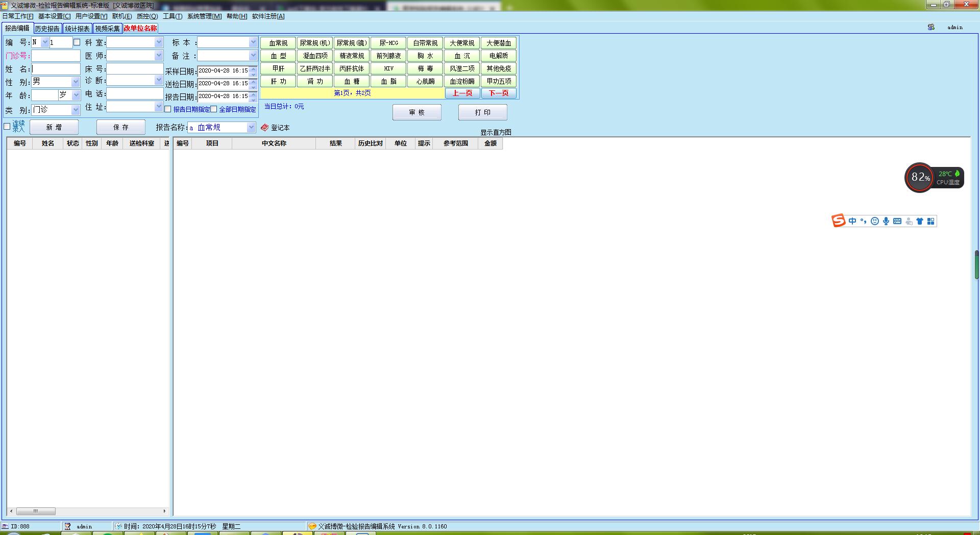Image resolution: width=980 pixels, height=535 pixels.
Task: Click the application title bar icon
Action: click(x=5, y=5)
